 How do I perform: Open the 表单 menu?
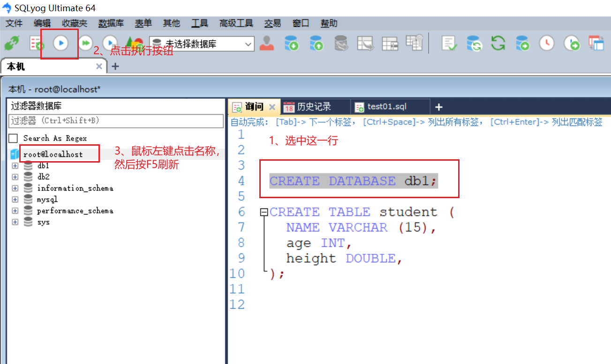pyautogui.click(x=143, y=23)
